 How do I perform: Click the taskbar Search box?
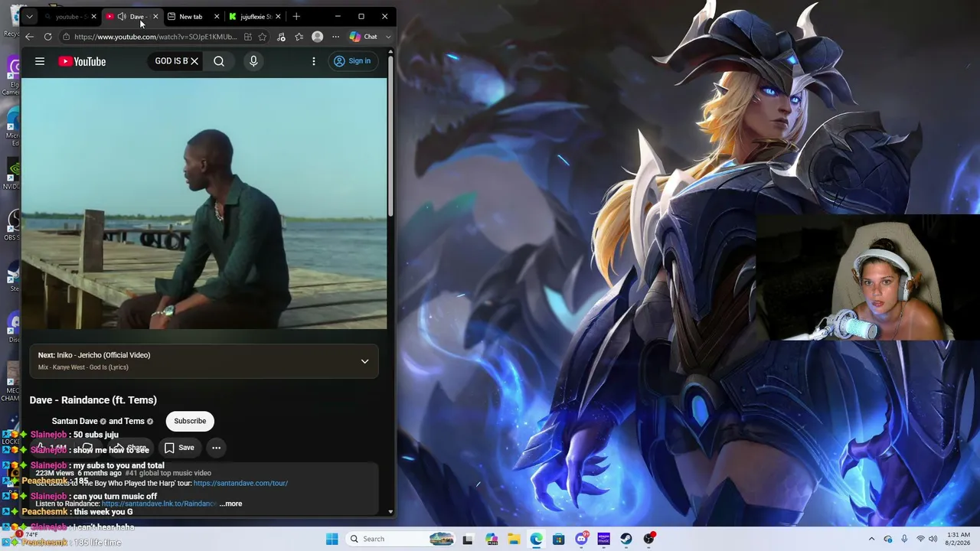point(400,539)
